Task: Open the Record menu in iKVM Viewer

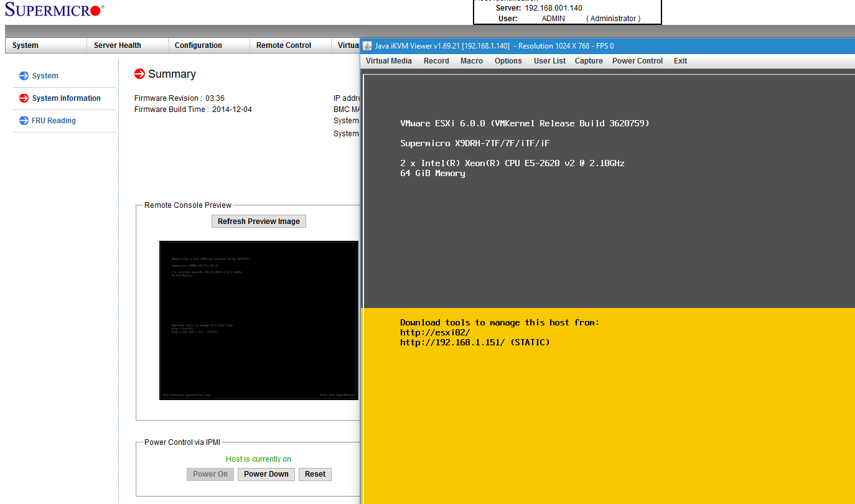Action: click(x=436, y=61)
